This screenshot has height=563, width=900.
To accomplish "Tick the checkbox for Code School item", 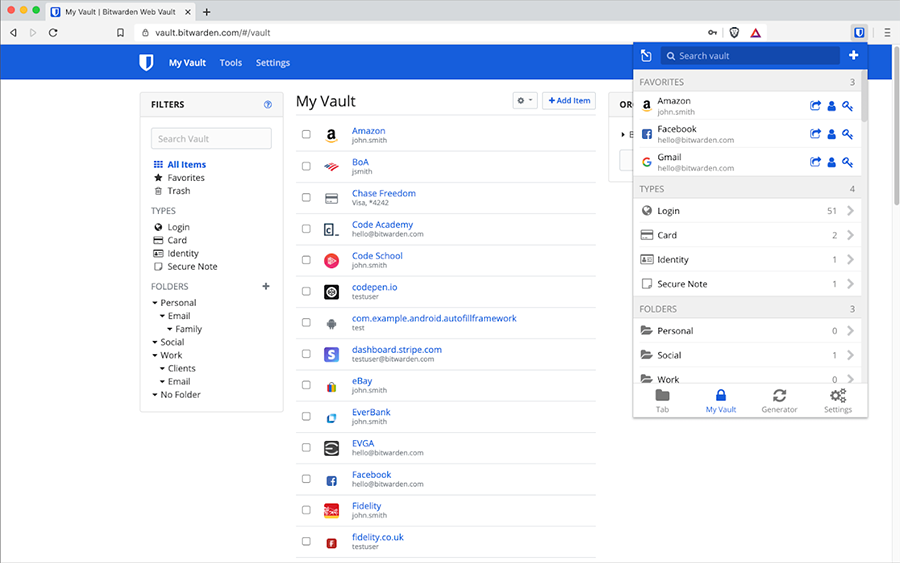I will (306, 259).
